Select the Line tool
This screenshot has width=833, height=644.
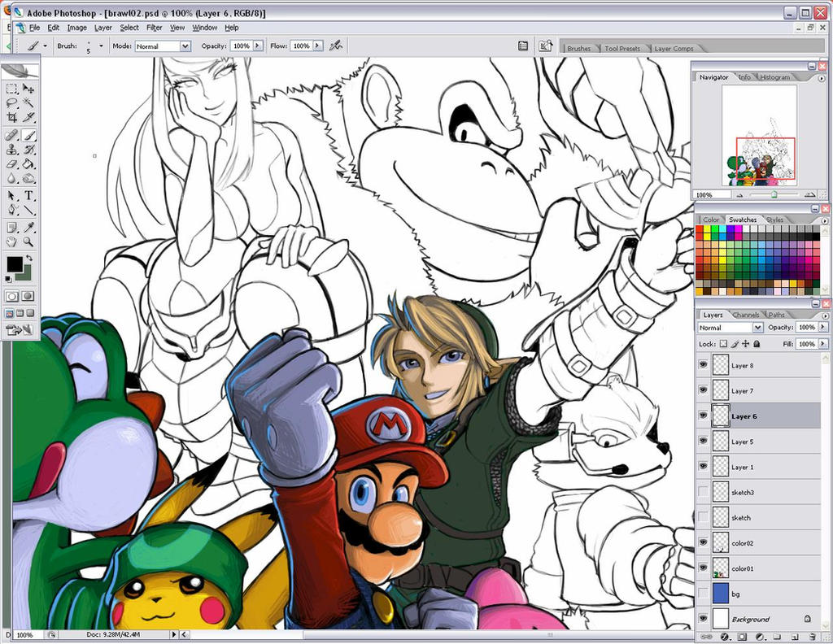[28, 211]
